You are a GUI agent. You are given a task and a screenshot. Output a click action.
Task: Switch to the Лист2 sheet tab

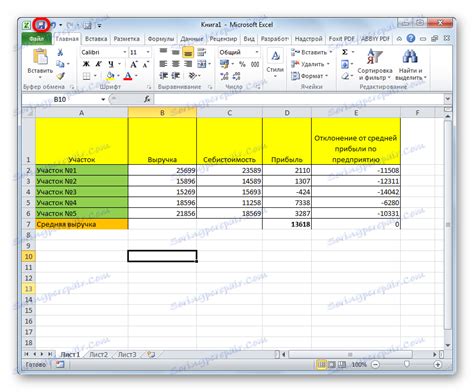tap(98, 355)
